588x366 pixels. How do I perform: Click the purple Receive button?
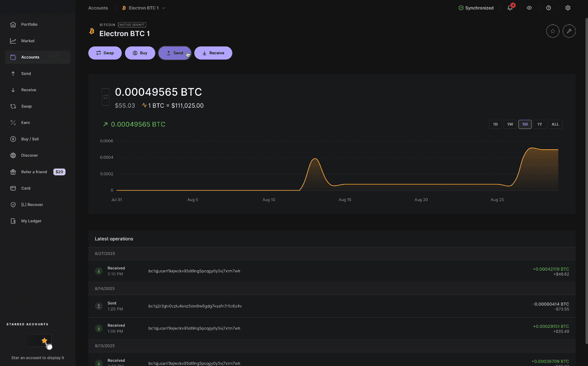[213, 53]
